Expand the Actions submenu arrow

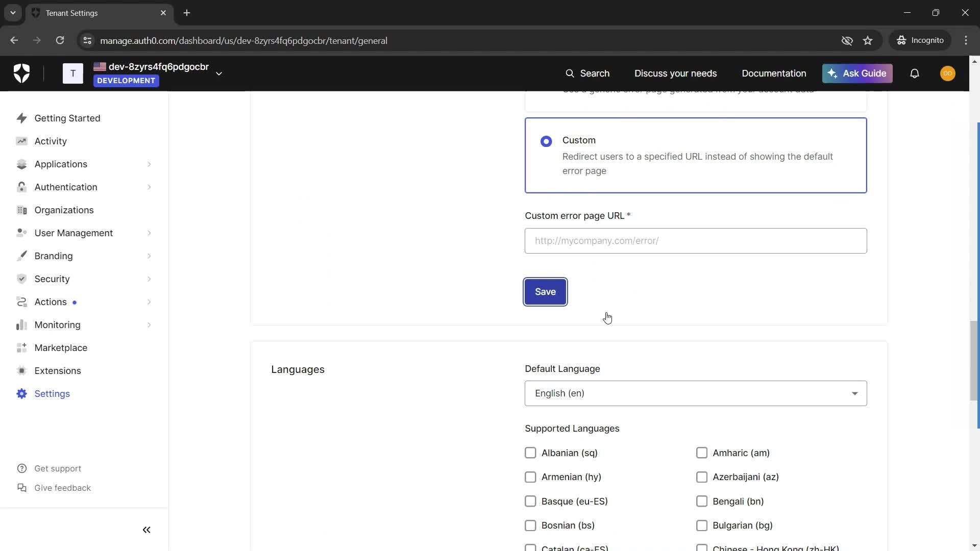point(149,302)
